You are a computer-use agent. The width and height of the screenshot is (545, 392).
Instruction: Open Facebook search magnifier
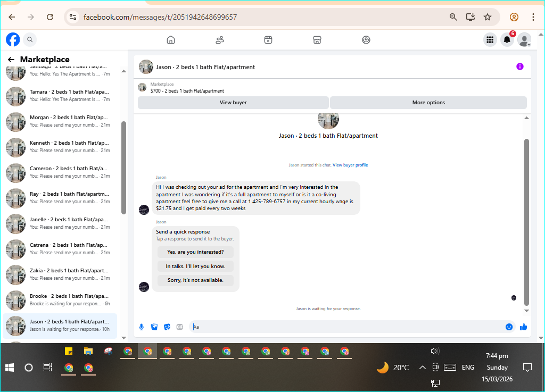[30, 39]
